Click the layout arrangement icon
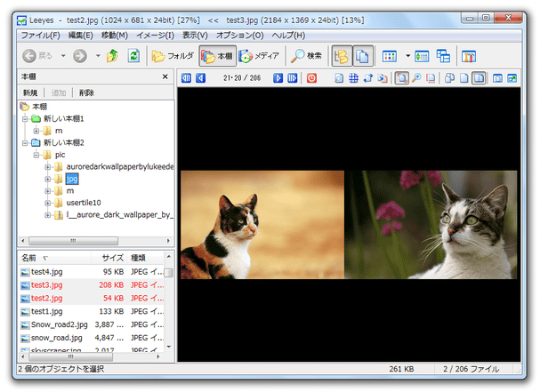Viewport: 540px width, 392px height. coord(443,56)
